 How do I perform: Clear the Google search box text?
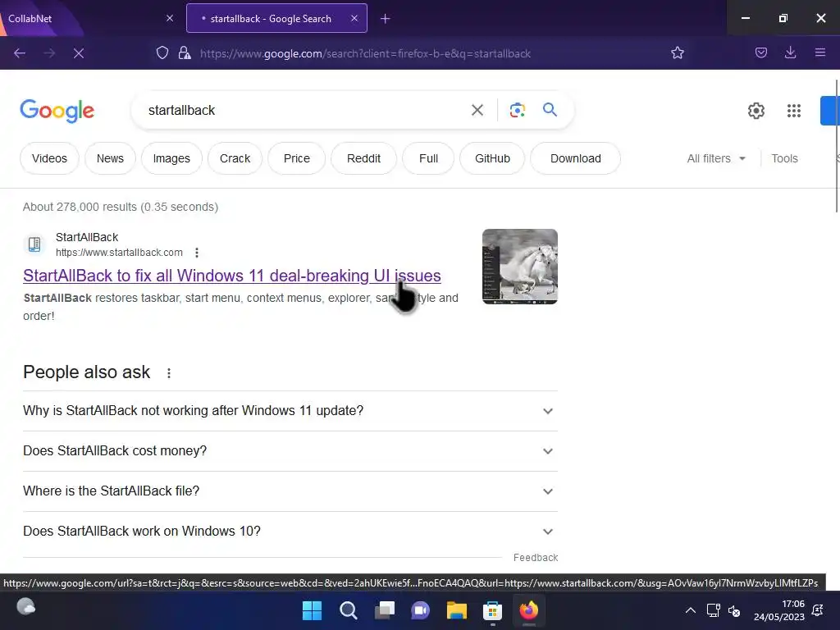point(477,111)
